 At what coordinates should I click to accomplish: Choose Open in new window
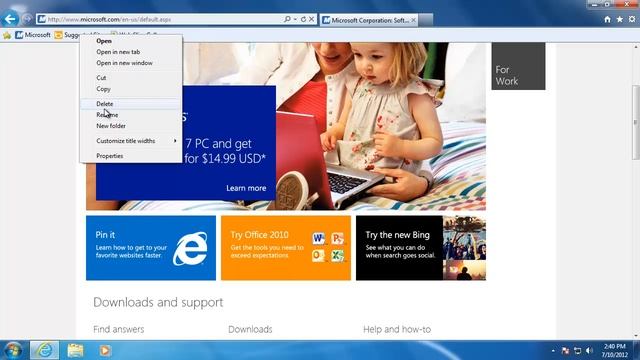pos(131,63)
